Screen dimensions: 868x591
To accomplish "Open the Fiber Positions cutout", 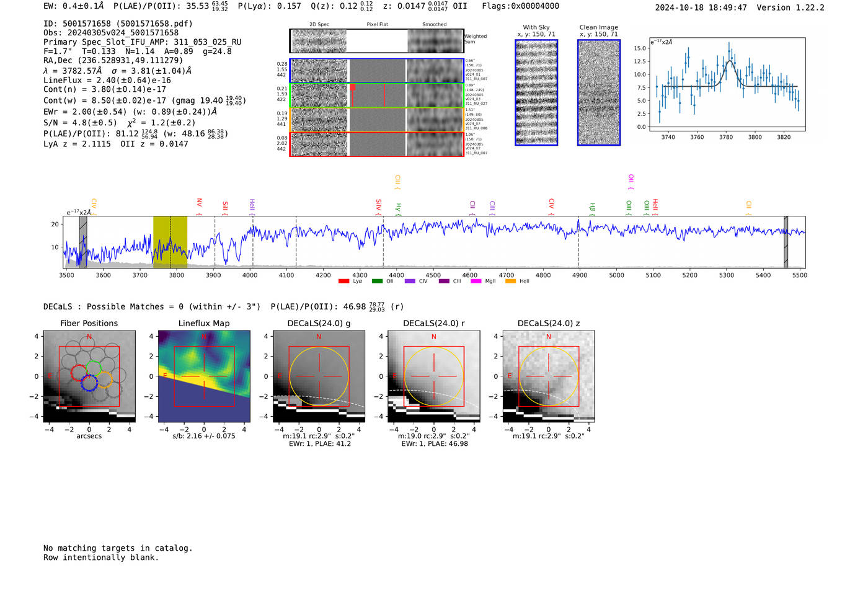I will [x=89, y=376].
